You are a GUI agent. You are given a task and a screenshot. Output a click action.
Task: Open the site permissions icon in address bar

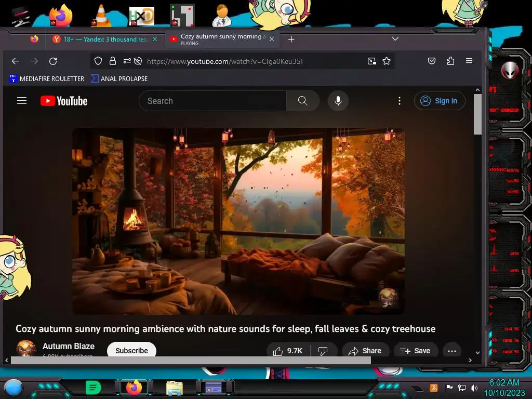pyautogui.click(x=127, y=61)
